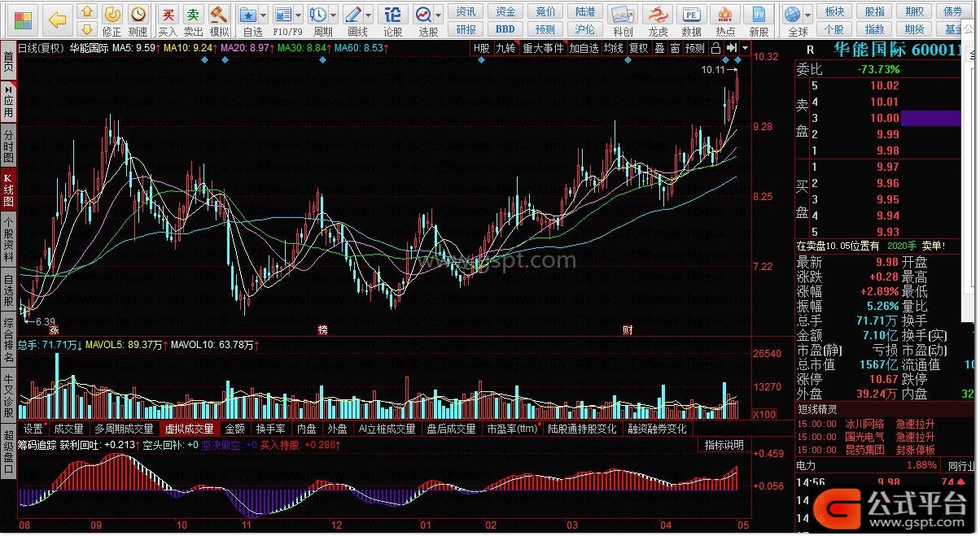Toggle the 加自选 add-to-favorites button
This screenshot has height=536, width=980.
click(584, 48)
